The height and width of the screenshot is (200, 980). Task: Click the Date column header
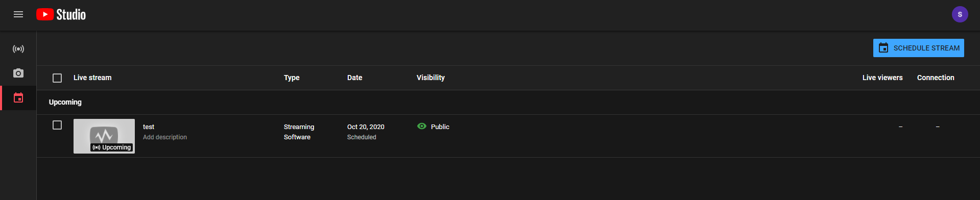[x=354, y=78]
